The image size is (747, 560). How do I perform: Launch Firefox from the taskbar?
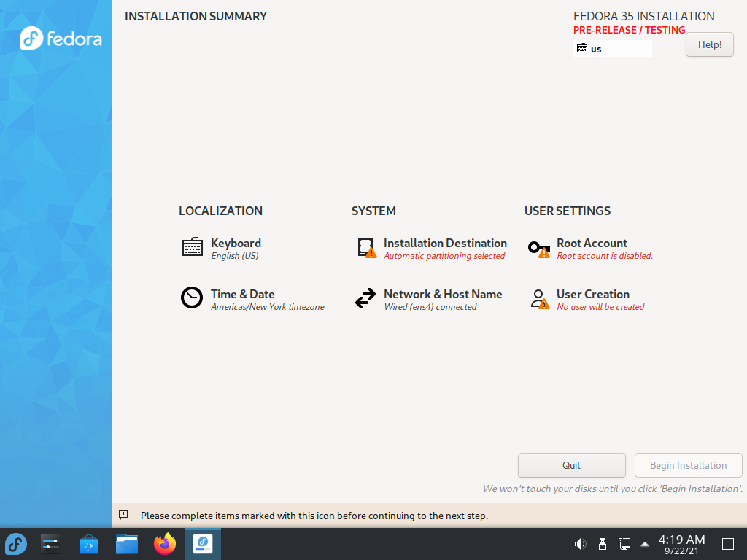165,544
